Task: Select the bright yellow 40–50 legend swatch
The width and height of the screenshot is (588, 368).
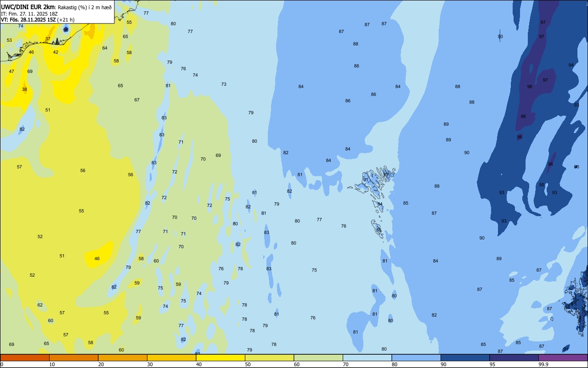Action: point(220,357)
